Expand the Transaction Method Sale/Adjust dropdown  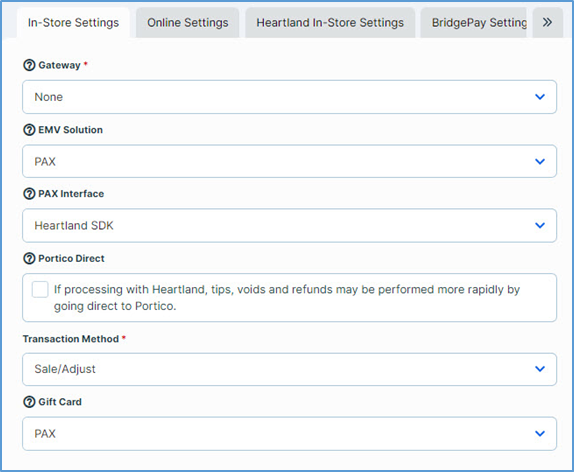click(289, 369)
